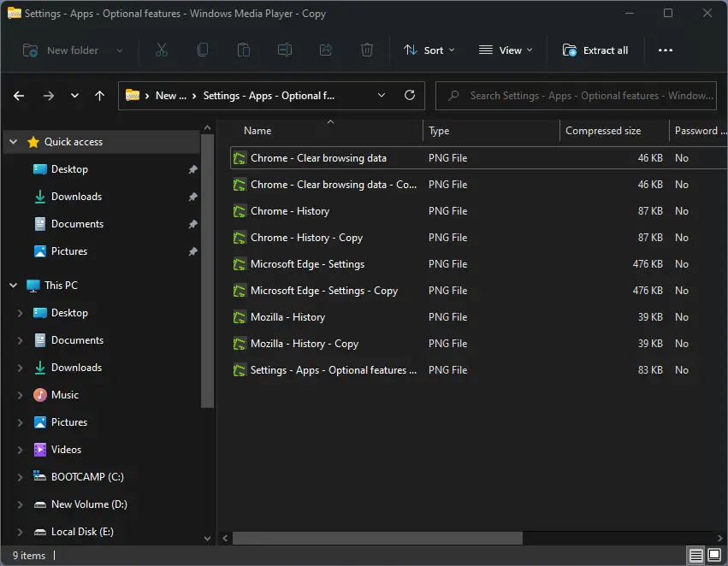Click the Rename icon in toolbar
This screenshot has width=728, height=566.
click(x=285, y=50)
